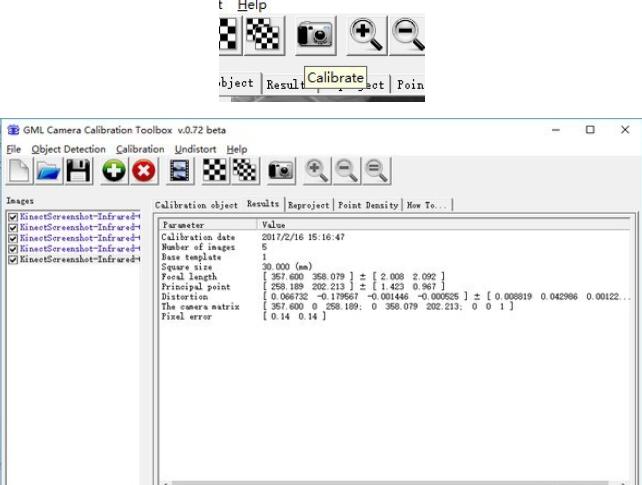Detect all using double checkerboard icon

point(244,170)
